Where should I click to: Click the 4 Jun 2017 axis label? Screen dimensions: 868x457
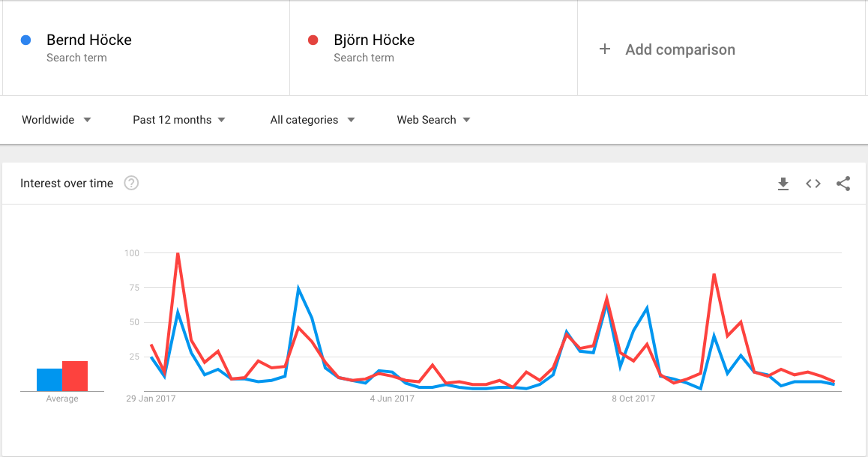coord(392,399)
